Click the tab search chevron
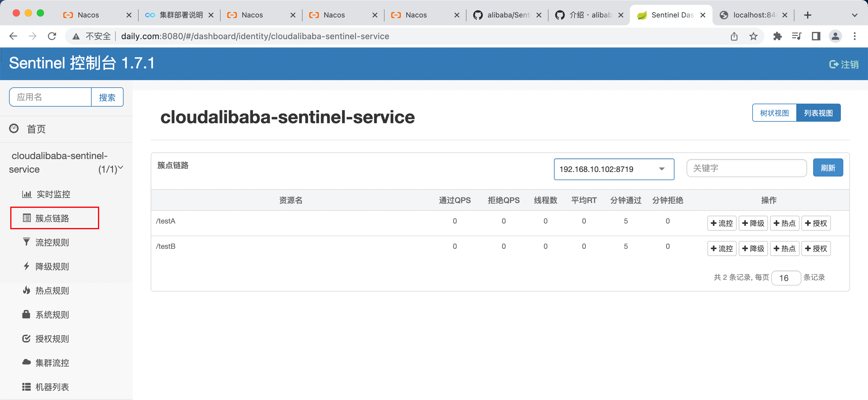 point(854,15)
